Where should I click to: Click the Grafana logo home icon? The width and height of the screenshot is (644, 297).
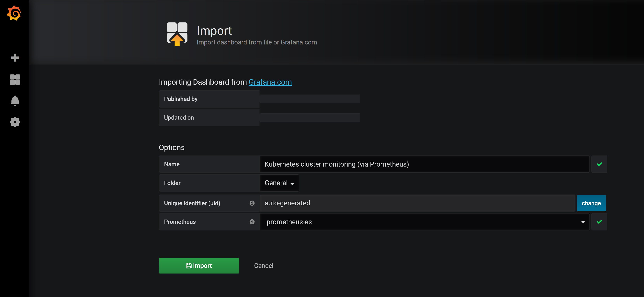tap(14, 13)
